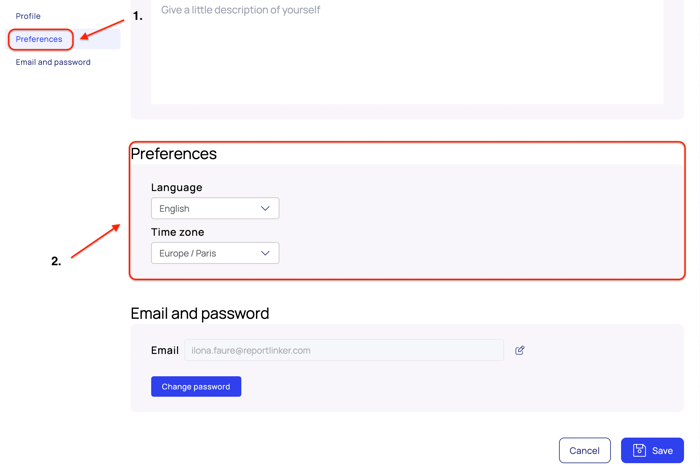Focus the self-description text area

click(x=407, y=50)
